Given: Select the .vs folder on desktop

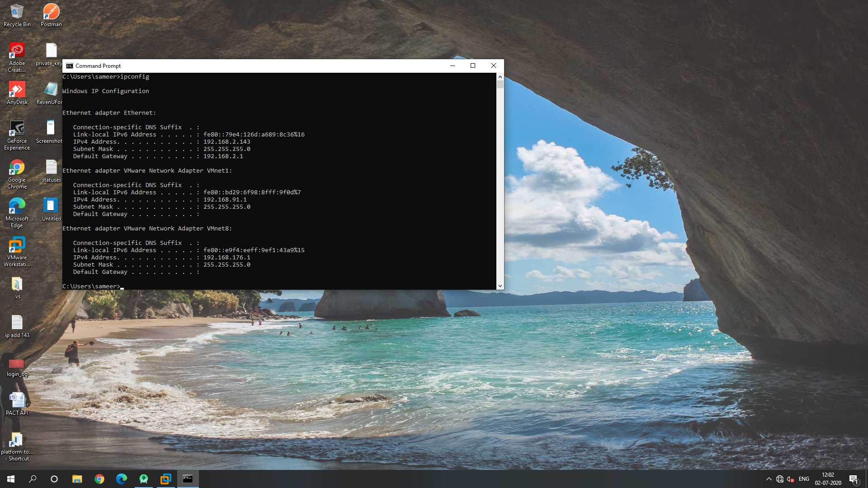Looking at the screenshot, I should (x=17, y=288).
